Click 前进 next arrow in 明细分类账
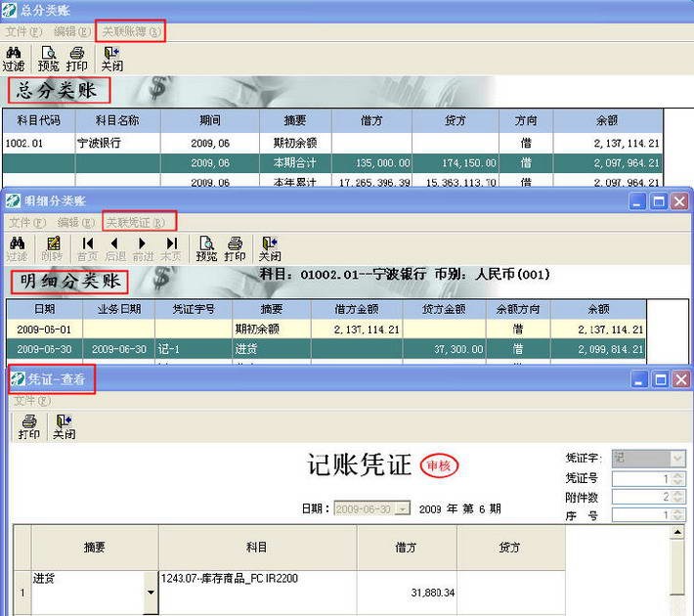 (x=143, y=249)
